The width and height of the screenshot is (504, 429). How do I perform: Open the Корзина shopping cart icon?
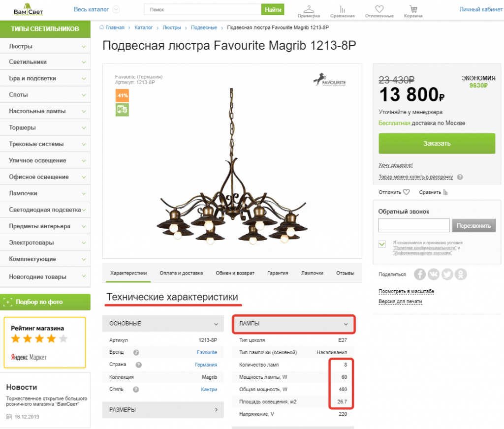point(413,9)
